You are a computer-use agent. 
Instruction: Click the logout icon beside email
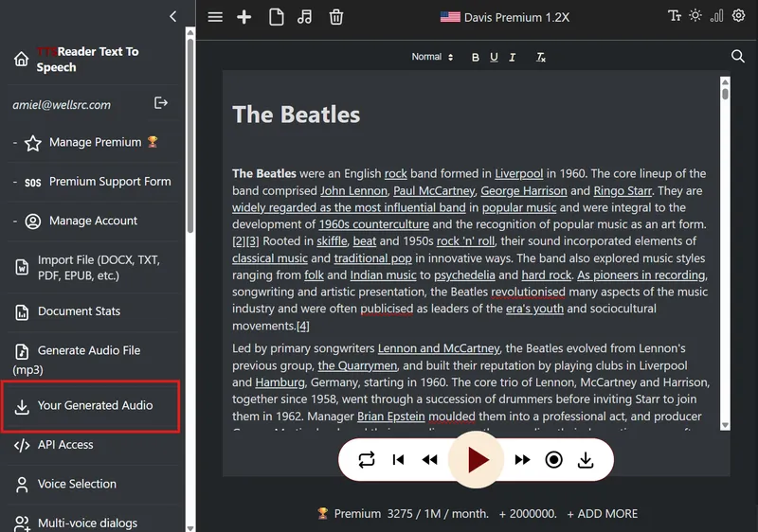pos(161,103)
